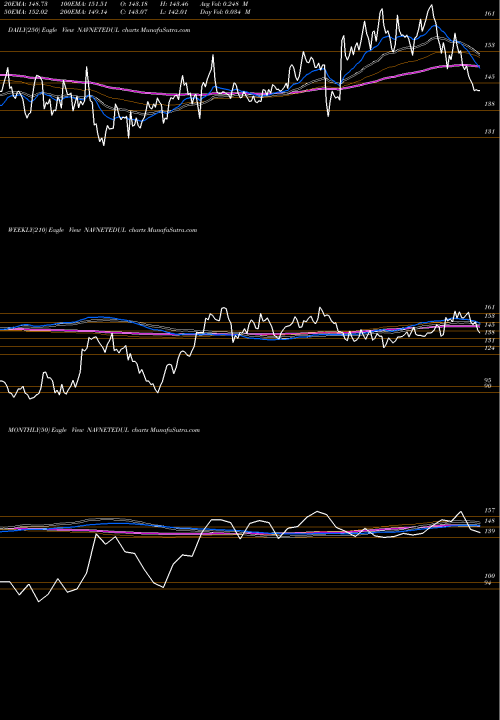Viewport: 500px width, 720px height.
Task: Click the 100EMA reading at the top
Action: click(x=86, y=4)
